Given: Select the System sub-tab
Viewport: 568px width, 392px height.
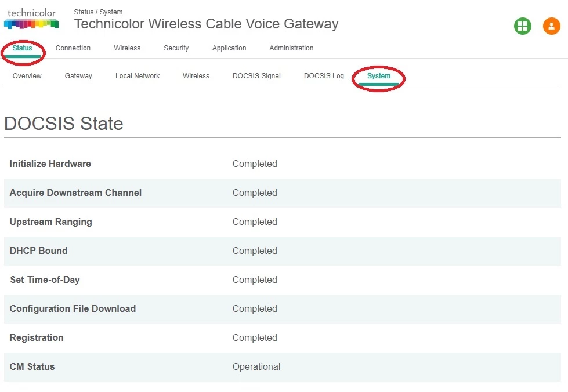Looking at the screenshot, I should 379,76.
